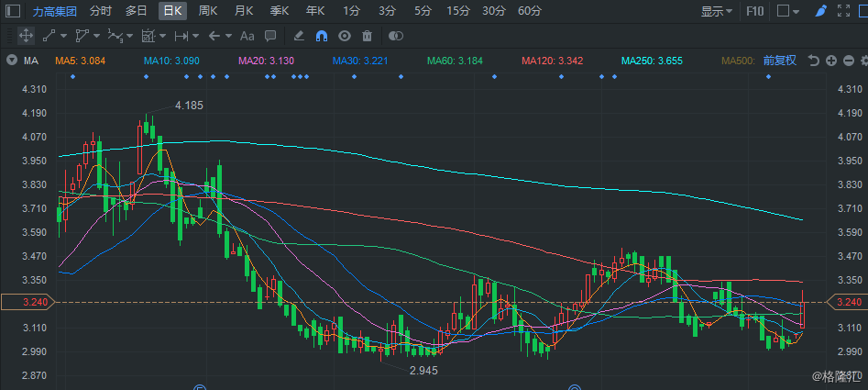Viewport: 868px width, 390px height.
Task: Switch to the 分时 intraday tab
Action: 101,11
